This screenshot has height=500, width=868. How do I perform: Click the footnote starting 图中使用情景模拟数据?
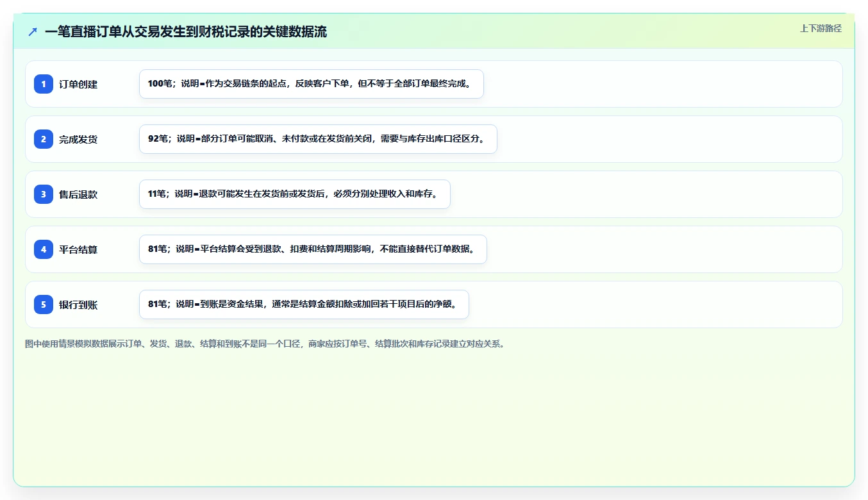coord(265,344)
